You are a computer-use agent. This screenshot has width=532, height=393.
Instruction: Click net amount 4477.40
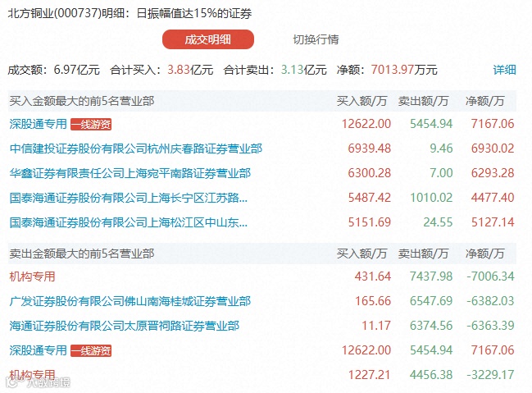point(493,198)
